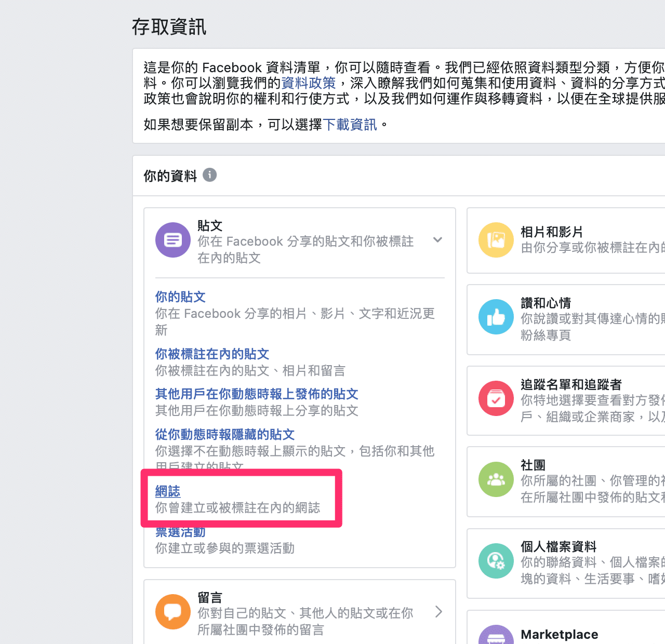Open 從你動態時報隱藏的貼文 link

click(x=225, y=435)
